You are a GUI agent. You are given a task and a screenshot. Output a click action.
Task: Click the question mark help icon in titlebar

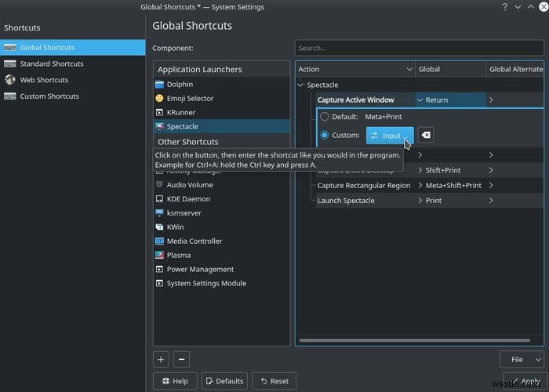(504, 7)
